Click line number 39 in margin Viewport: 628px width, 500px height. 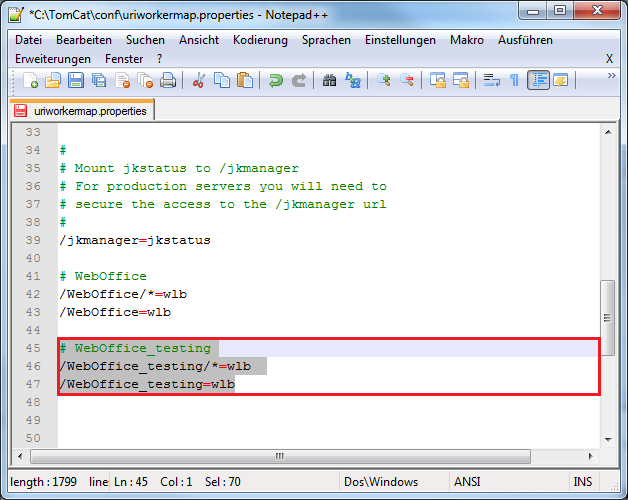click(x=33, y=240)
